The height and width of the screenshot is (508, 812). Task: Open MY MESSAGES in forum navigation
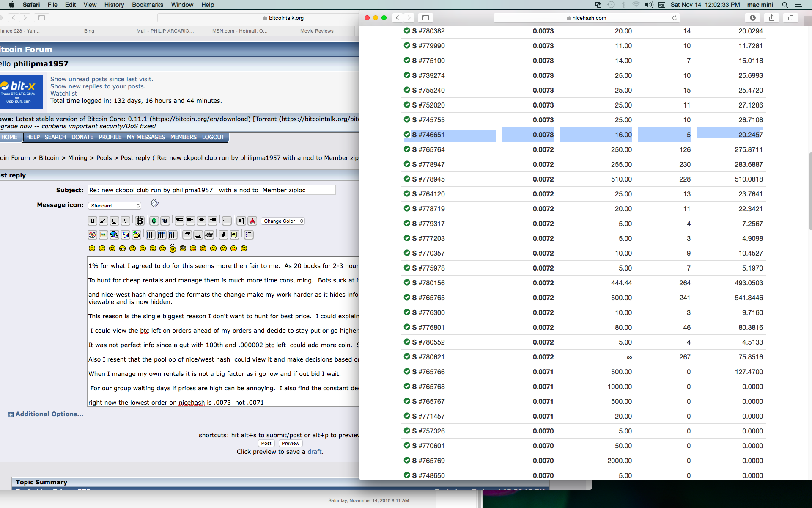[x=146, y=137]
